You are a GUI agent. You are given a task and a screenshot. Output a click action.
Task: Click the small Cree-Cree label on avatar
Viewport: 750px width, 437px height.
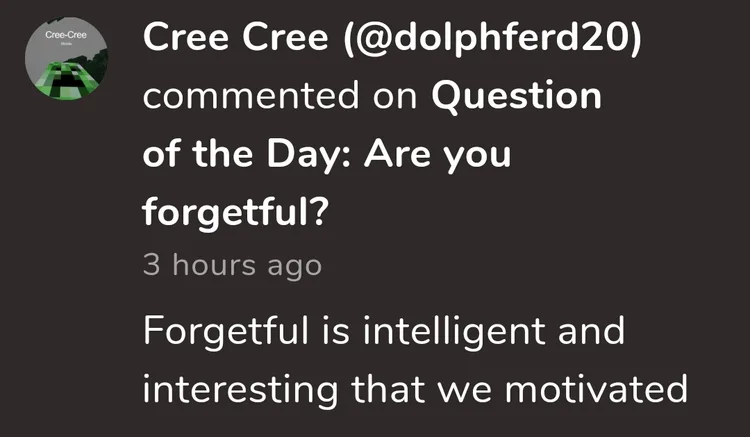click(66, 36)
